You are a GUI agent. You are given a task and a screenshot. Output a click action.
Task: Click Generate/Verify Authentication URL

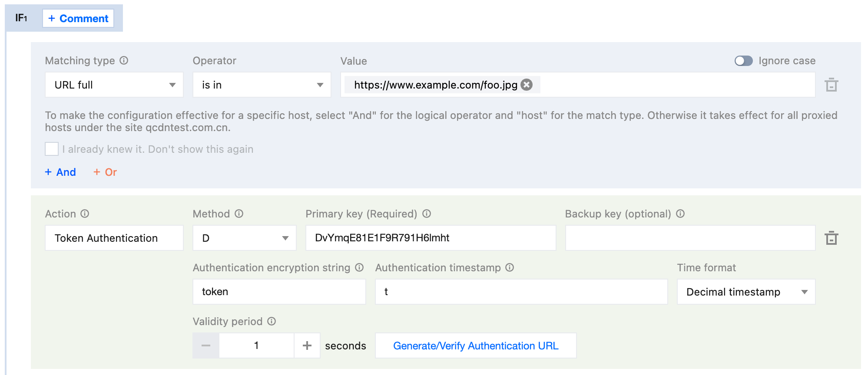(x=476, y=345)
